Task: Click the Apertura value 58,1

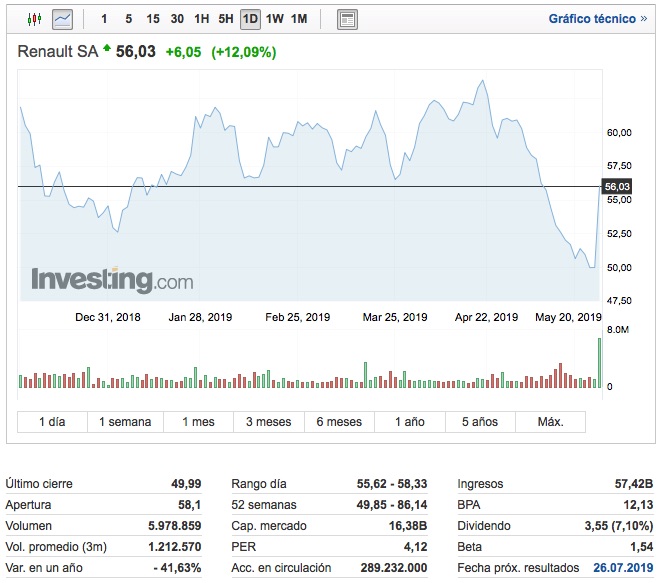Action: pyautogui.click(x=190, y=504)
